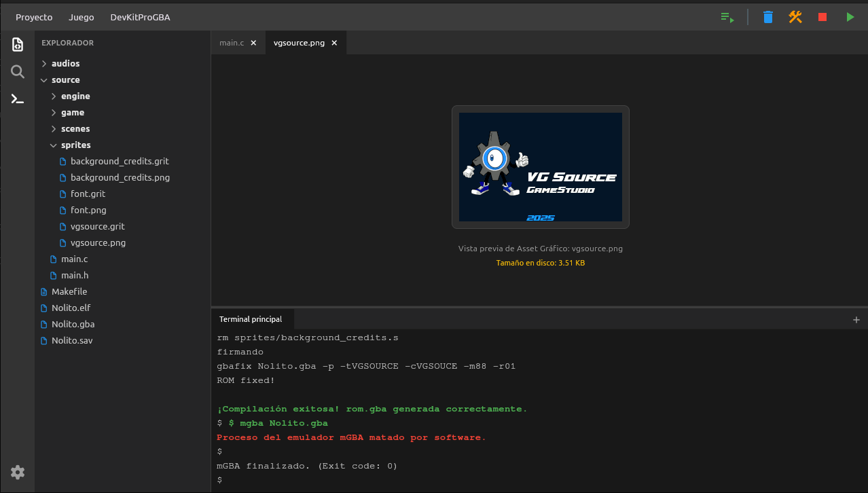Select the Nolito.sav save file
Viewport: 868px width, 493px height.
point(72,341)
